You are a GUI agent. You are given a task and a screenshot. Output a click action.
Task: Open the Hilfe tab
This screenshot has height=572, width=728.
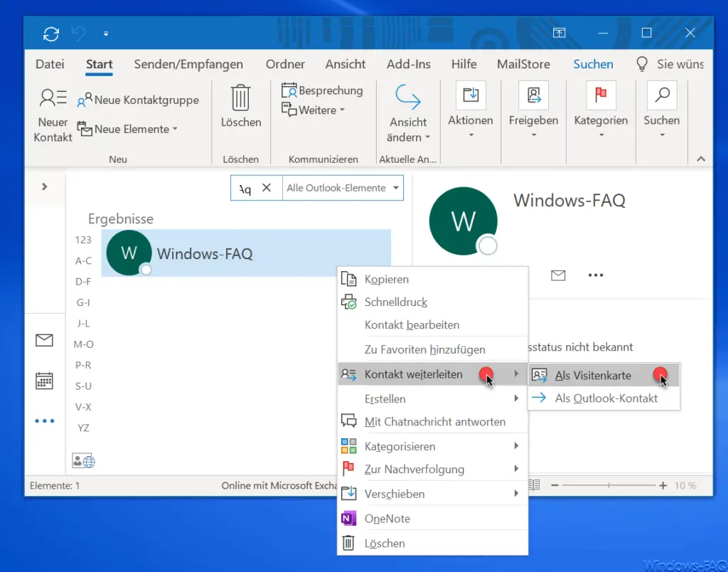point(464,64)
